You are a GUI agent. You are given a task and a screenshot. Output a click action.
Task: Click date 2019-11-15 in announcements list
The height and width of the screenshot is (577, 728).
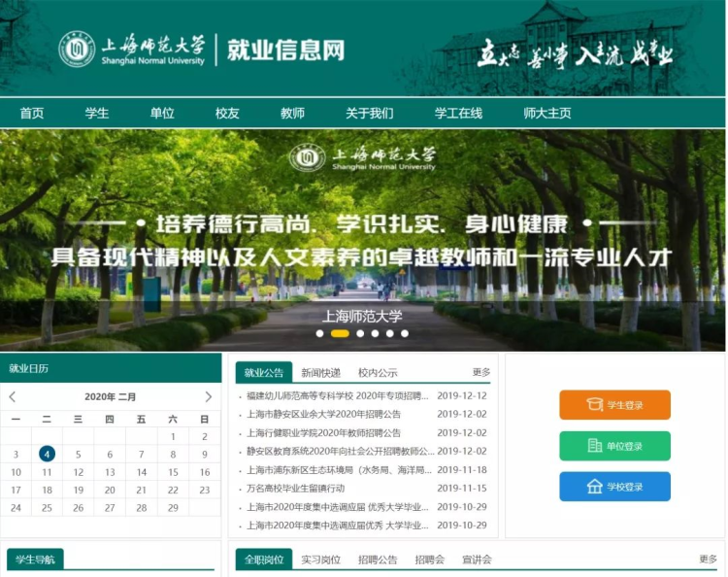coord(462,489)
